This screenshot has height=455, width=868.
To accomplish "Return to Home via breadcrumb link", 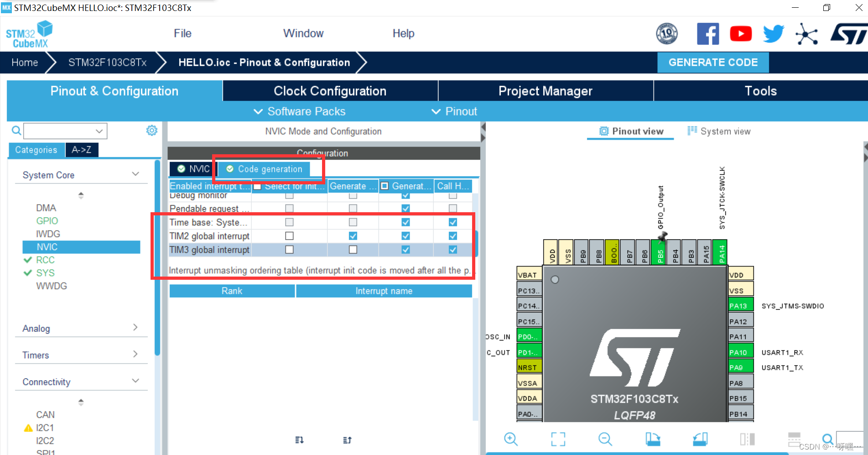I will 25,63.
